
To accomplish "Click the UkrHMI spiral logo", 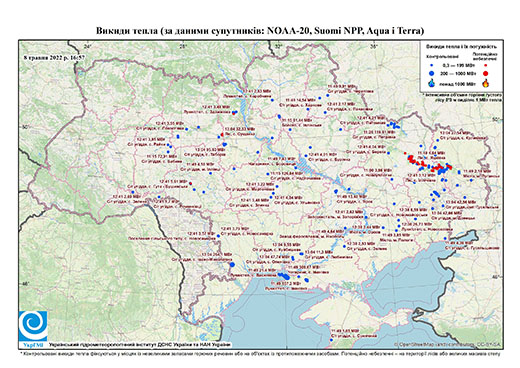I will [x=33, y=327].
